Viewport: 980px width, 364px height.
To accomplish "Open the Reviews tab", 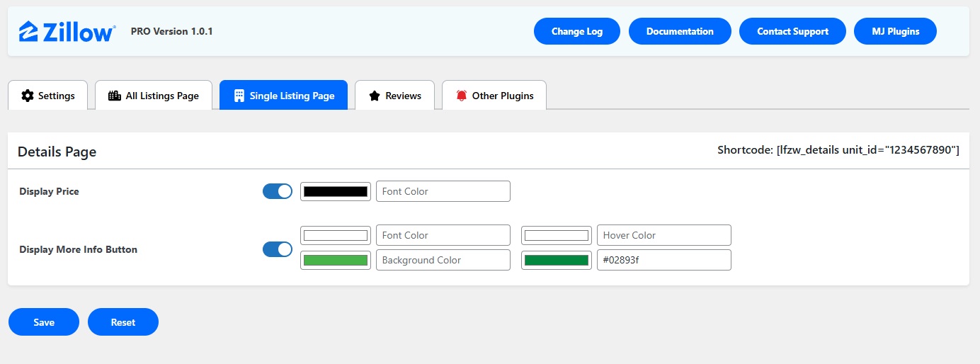I will pyautogui.click(x=395, y=95).
